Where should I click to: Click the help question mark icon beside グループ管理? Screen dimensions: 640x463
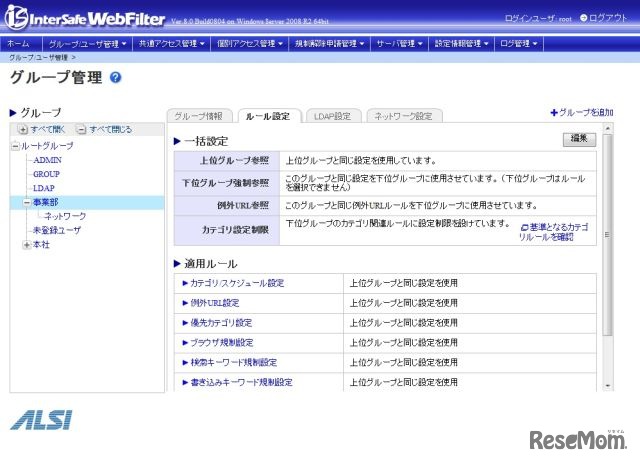click(116, 78)
